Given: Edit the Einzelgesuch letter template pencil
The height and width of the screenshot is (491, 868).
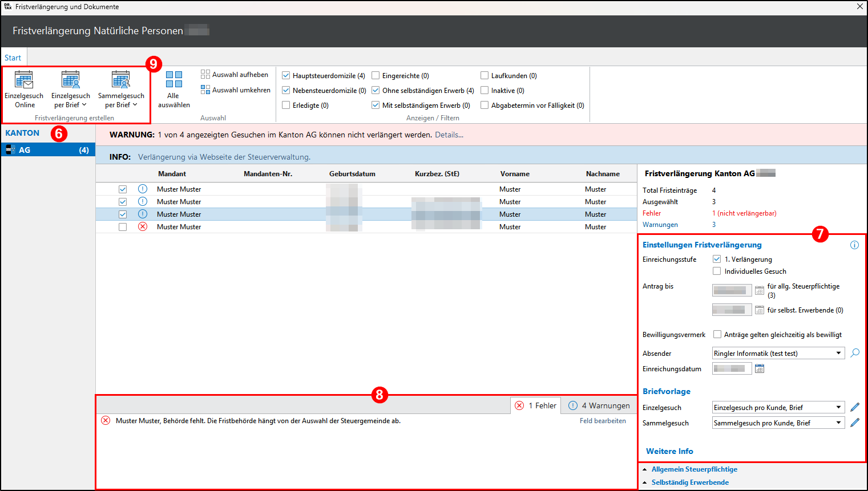Looking at the screenshot, I should (854, 407).
